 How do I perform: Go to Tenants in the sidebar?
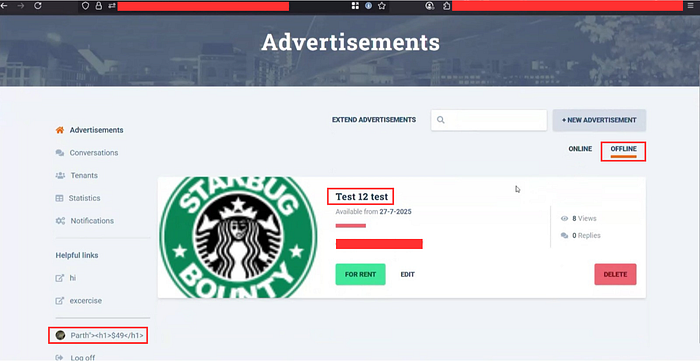pyautogui.click(x=84, y=175)
